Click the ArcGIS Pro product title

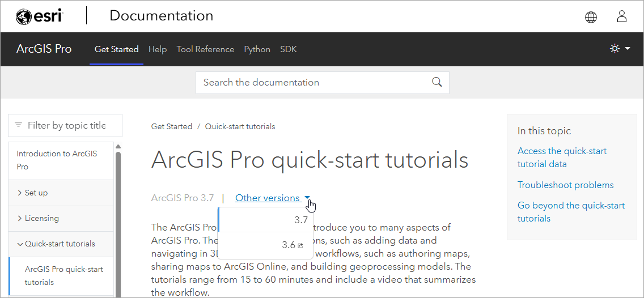(x=44, y=49)
